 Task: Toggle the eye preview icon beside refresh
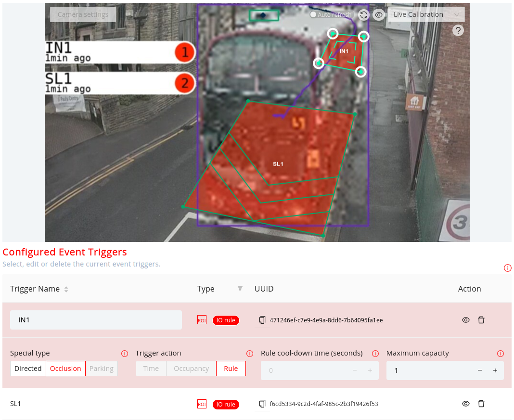379,15
